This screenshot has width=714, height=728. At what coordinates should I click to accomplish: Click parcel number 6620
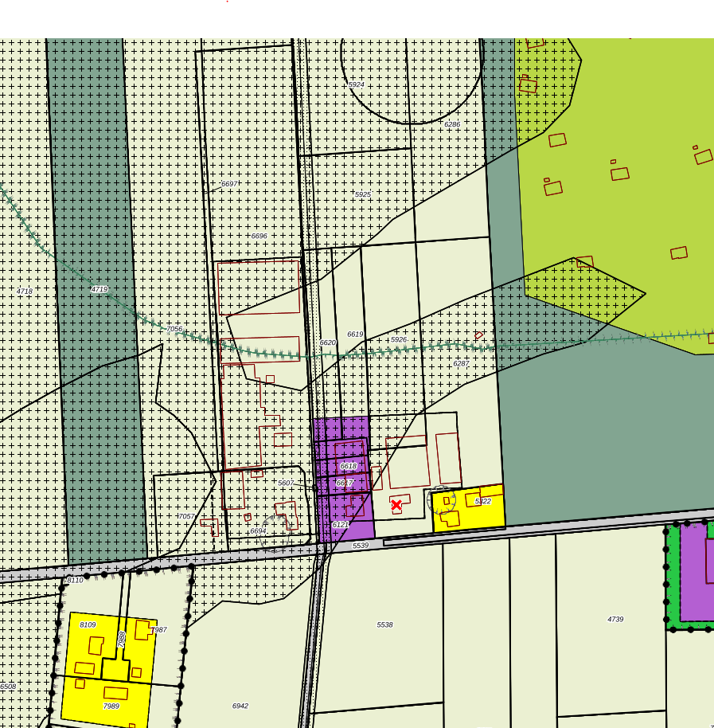pos(327,342)
